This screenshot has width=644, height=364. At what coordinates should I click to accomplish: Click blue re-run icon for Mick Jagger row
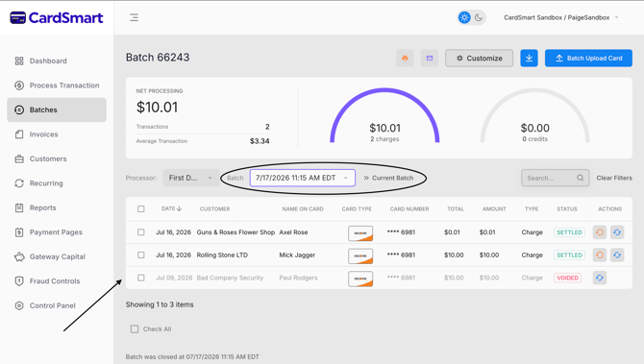click(617, 255)
